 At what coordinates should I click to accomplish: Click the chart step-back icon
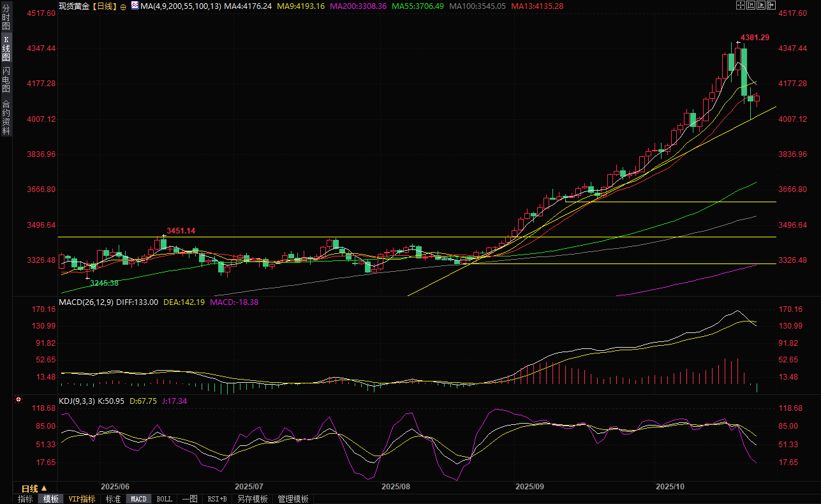click(751, 5)
